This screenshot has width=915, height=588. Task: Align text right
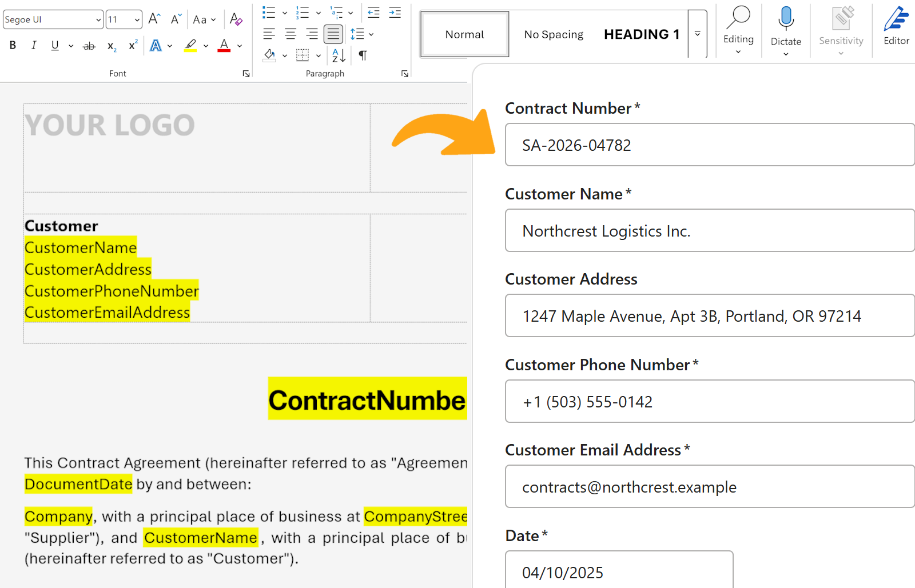pyautogui.click(x=312, y=34)
